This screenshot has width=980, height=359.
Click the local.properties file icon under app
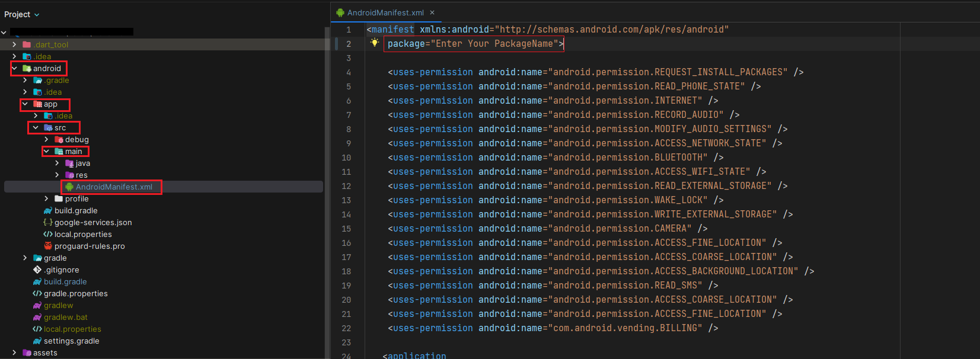[x=48, y=234]
